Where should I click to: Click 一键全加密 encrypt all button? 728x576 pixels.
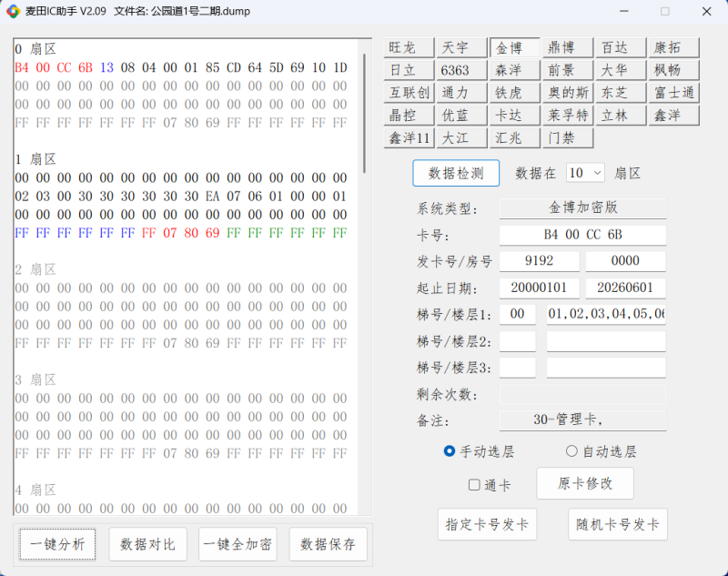click(238, 544)
